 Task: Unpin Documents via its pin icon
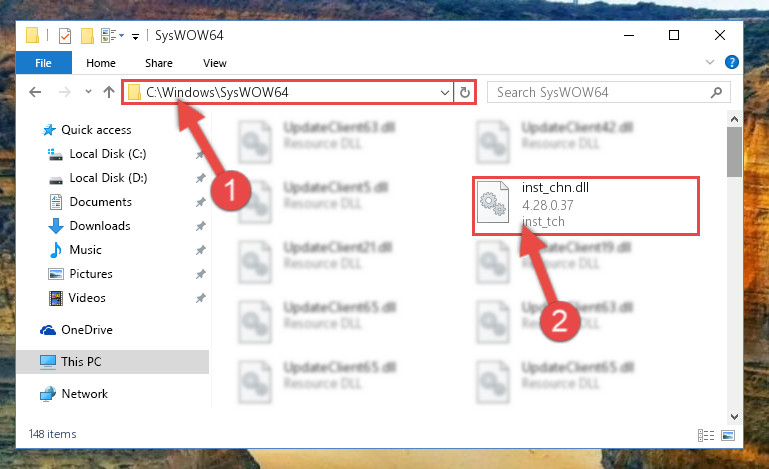coord(201,202)
